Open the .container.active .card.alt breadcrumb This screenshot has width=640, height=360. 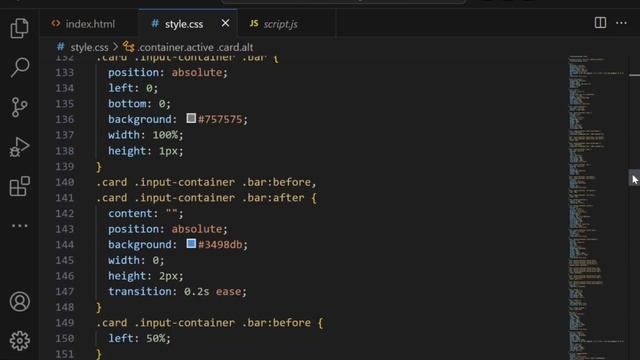point(195,47)
